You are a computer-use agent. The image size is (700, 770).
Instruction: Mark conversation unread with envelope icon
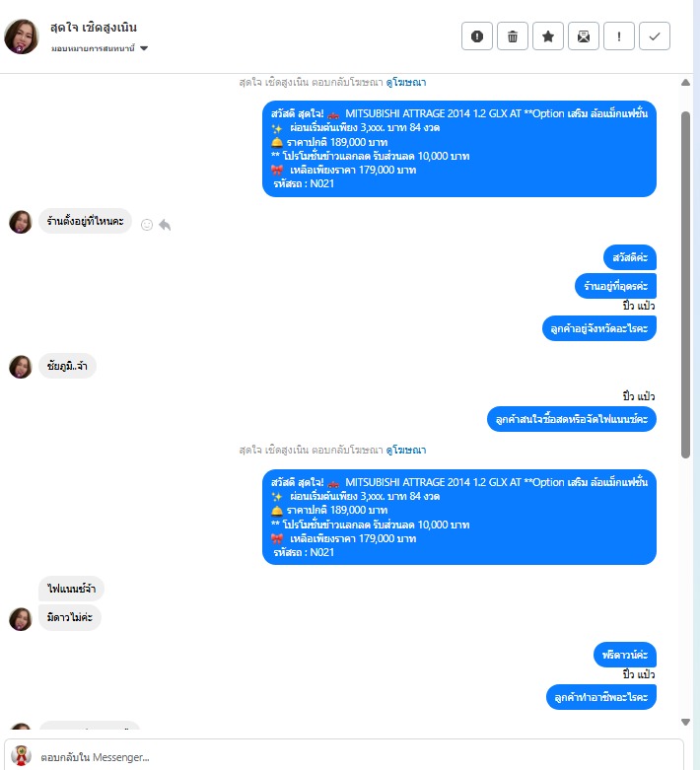tap(584, 36)
